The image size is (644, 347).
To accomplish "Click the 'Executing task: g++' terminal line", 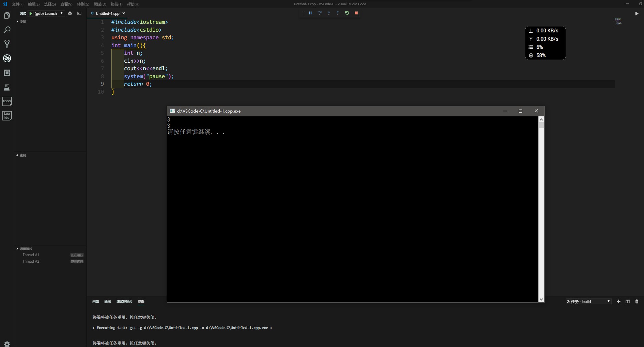I will pyautogui.click(x=182, y=328).
